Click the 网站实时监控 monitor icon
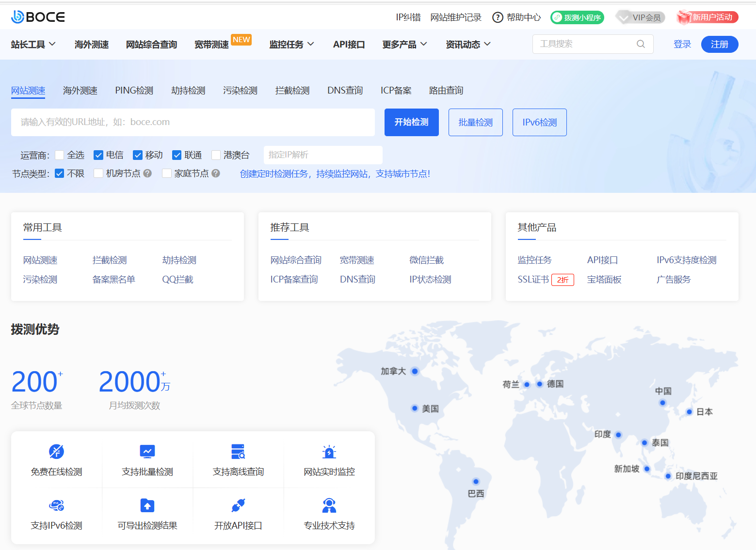Screen dimensions: 756x550 [329, 451]
